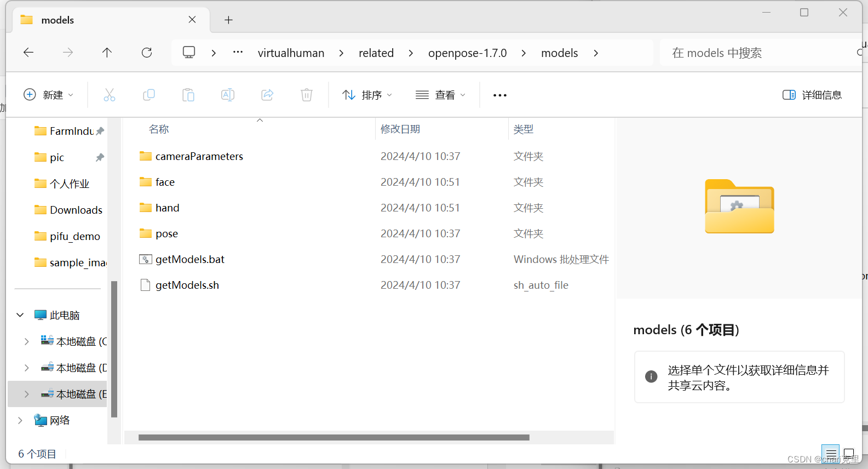Unpin the pic quick access item
Image resolution: width=868 pixels, height=469 pixels.
tap(100, 157)
